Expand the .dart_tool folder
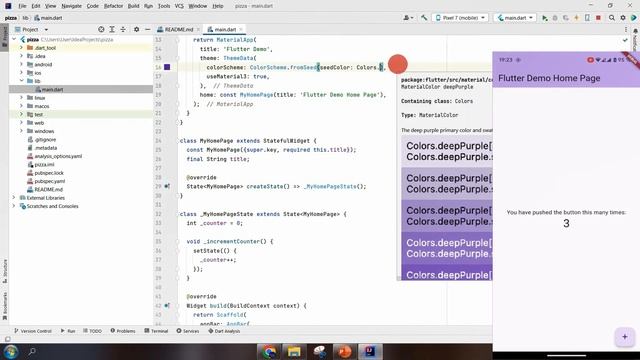640x360 pixels. tap(22, 48)
